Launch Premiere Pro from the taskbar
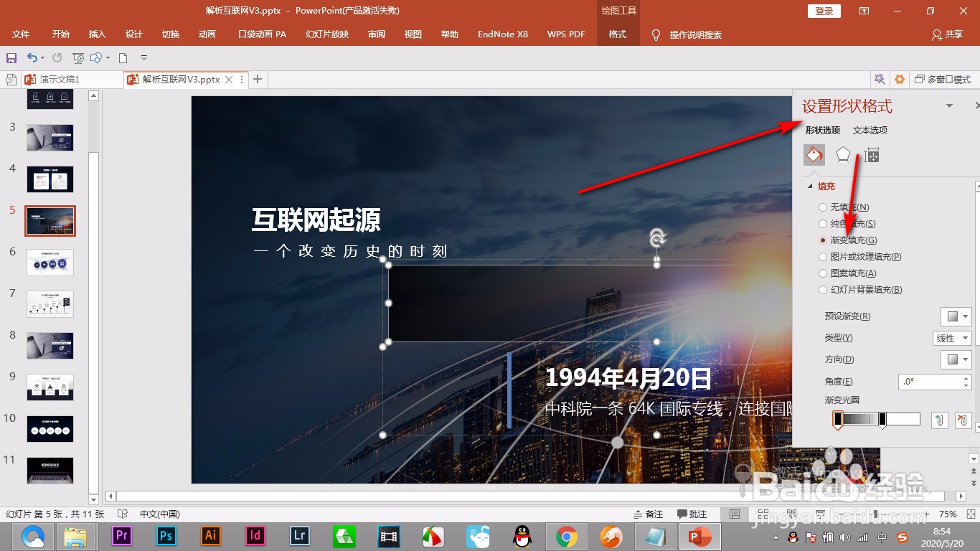Screen dimensions: 980x551 (121, 536)
